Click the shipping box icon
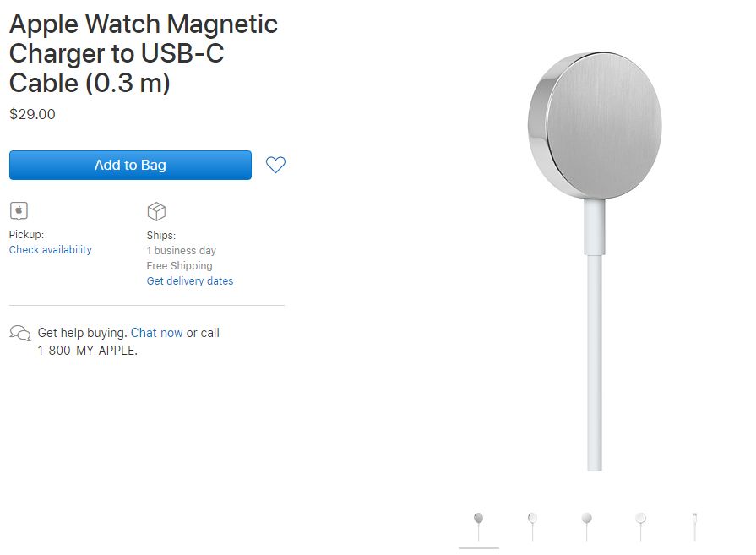Viewport: 756px width, 555px height. pos(156,211)
